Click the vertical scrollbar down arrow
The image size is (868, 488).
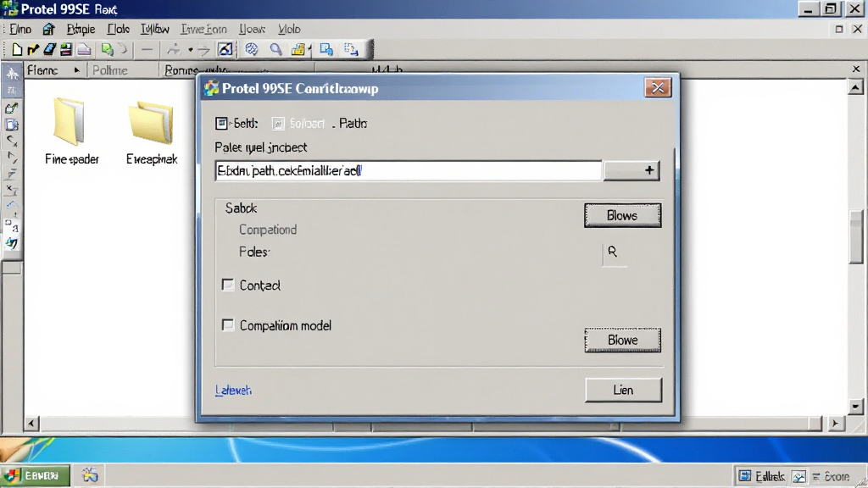point(855,407)
